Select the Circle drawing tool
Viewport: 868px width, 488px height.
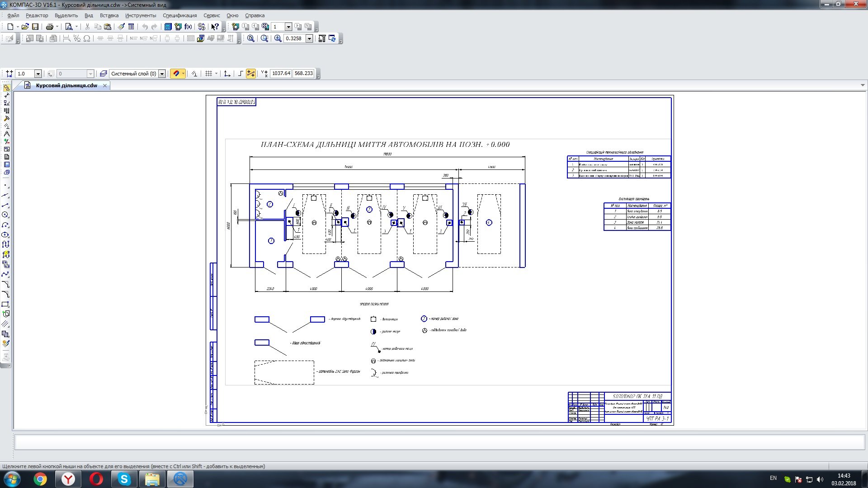pos(5,215)
